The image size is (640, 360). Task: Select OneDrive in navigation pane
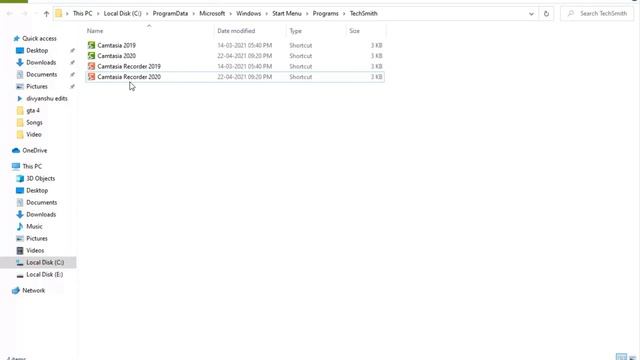pyautogui.click(x=35, y=150)
